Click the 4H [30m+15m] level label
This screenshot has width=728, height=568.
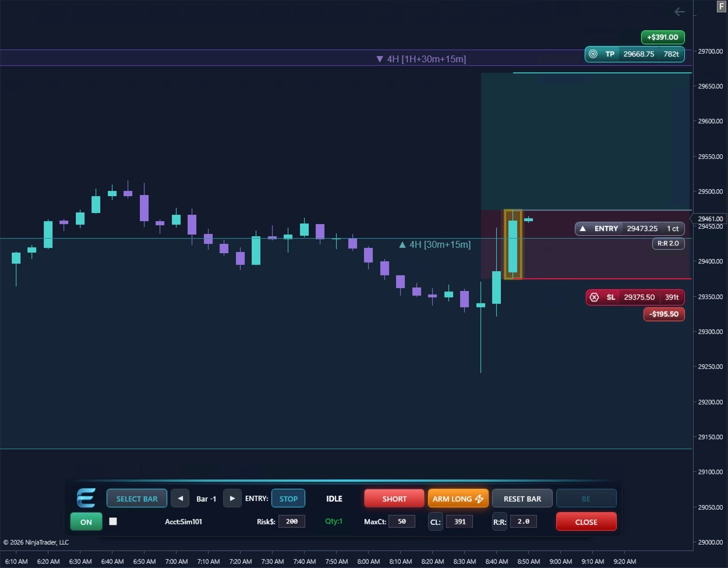pos(434,245)
